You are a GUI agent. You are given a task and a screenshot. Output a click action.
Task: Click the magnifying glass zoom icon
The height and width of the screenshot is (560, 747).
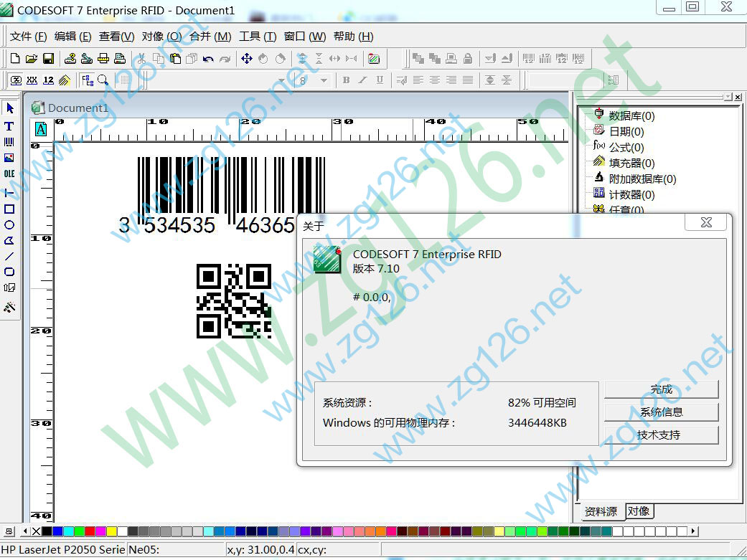pos(103,80)
